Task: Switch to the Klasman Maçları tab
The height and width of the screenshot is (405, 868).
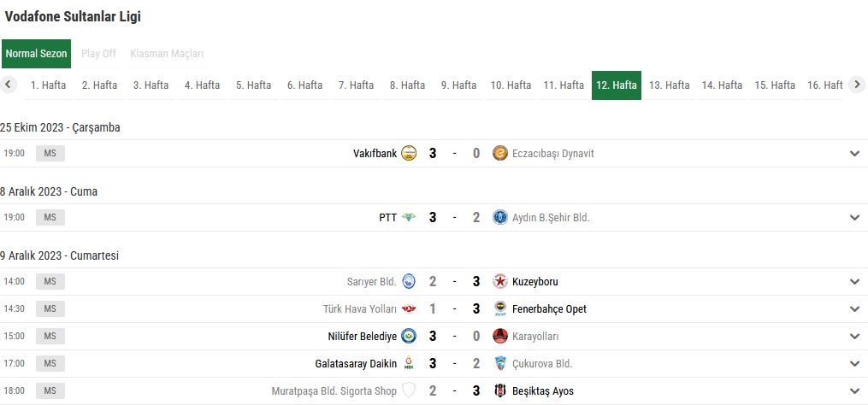Action: pyautogui.click(x=167, y=54)
